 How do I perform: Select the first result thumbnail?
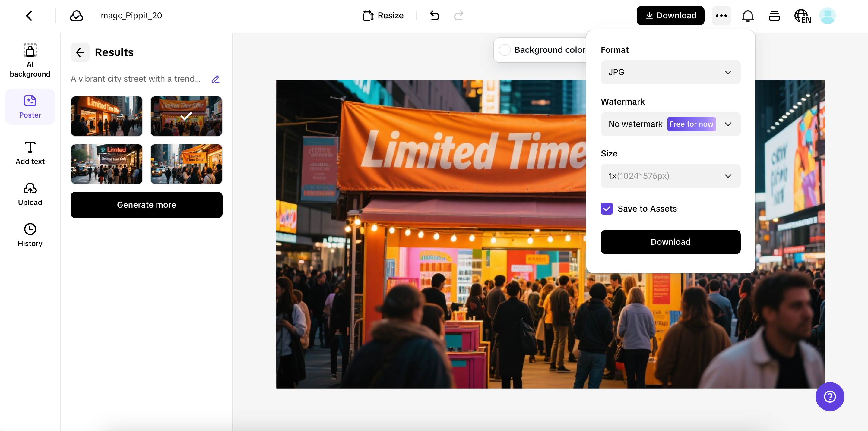tap(106, 116)
